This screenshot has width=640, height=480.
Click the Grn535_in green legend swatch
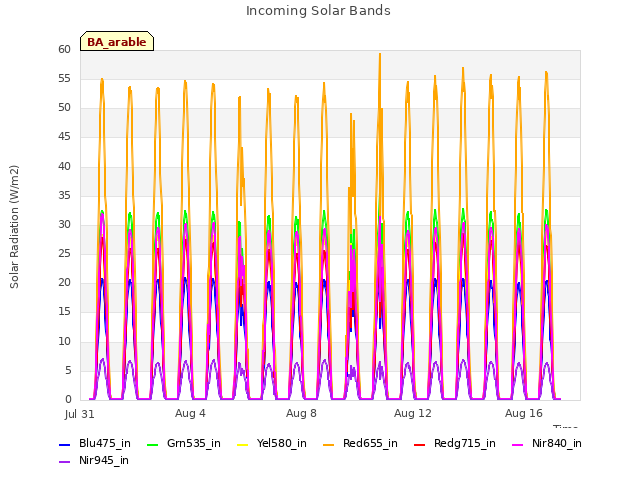point(152,444)
